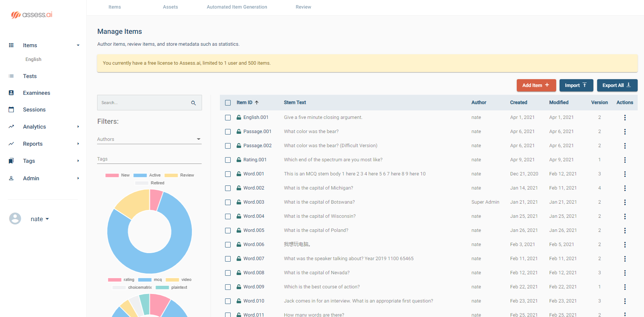Viewport: 644px width, 317px height.
Task: Click the assess.ai logo
Action: tap(32, 14)
